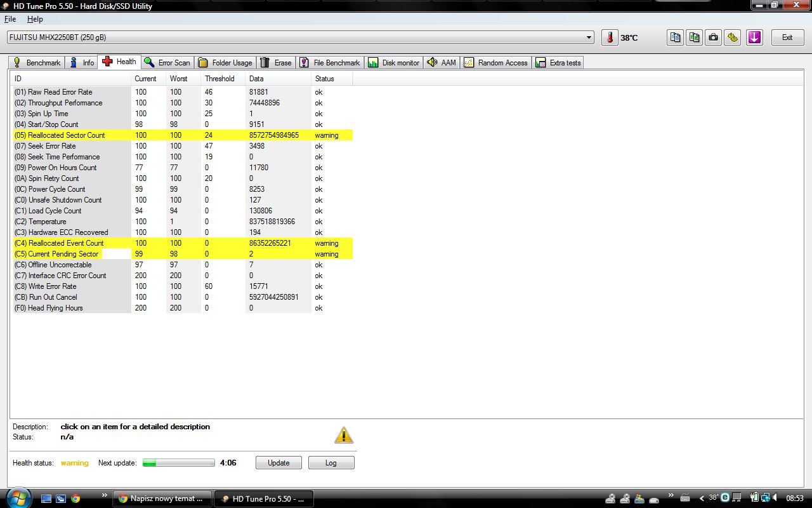The width and height of the screenshot is (812, 508).
Task: Open the ESET tray icon
Action: tap(725, 498)
